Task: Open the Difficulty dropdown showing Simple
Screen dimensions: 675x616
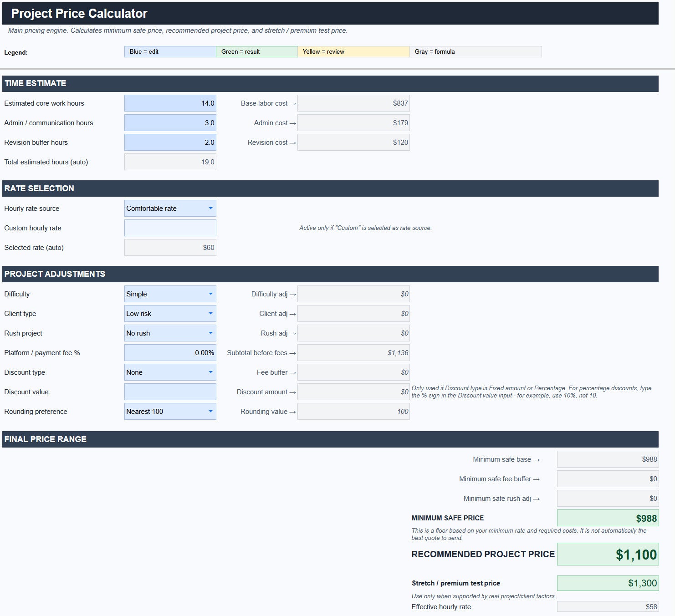Action: click(170, 294)
